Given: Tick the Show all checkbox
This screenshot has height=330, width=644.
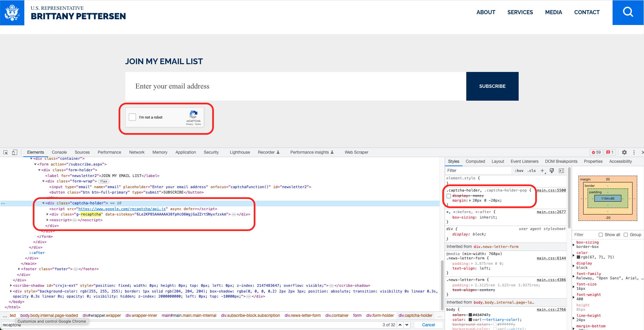Looking at the screenshot, I should pyautogui.click(x=600, y=235).
